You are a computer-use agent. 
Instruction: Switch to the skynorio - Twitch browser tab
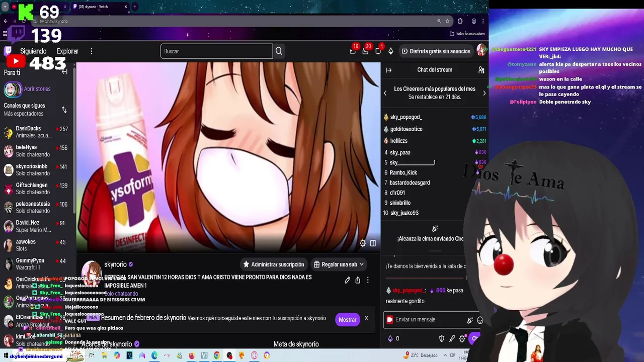[x=100, y=7]
